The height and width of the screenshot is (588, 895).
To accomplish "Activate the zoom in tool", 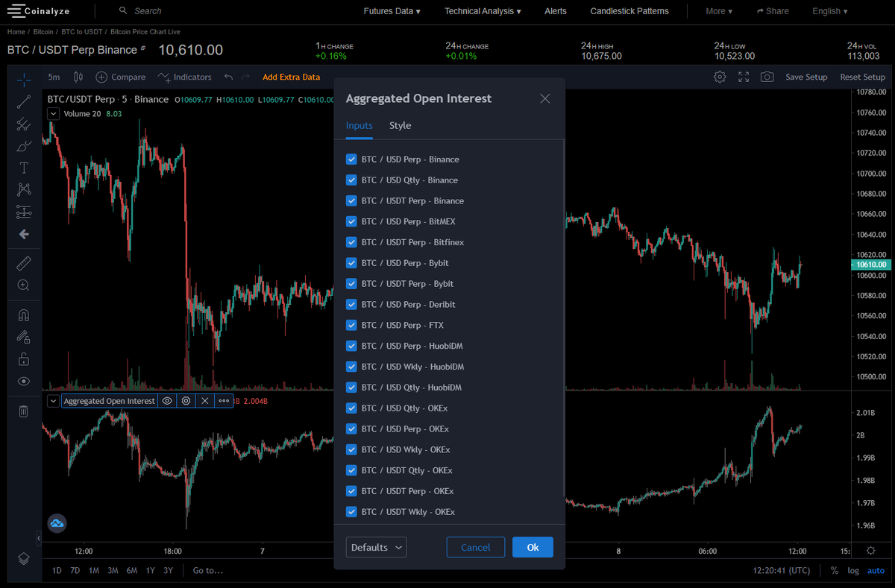I will 24,285.
